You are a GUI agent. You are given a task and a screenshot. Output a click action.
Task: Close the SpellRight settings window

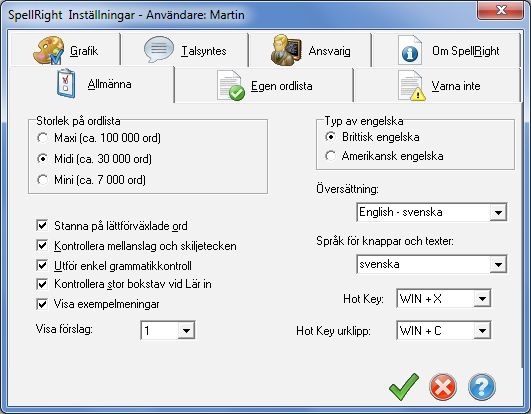[501, 10]
